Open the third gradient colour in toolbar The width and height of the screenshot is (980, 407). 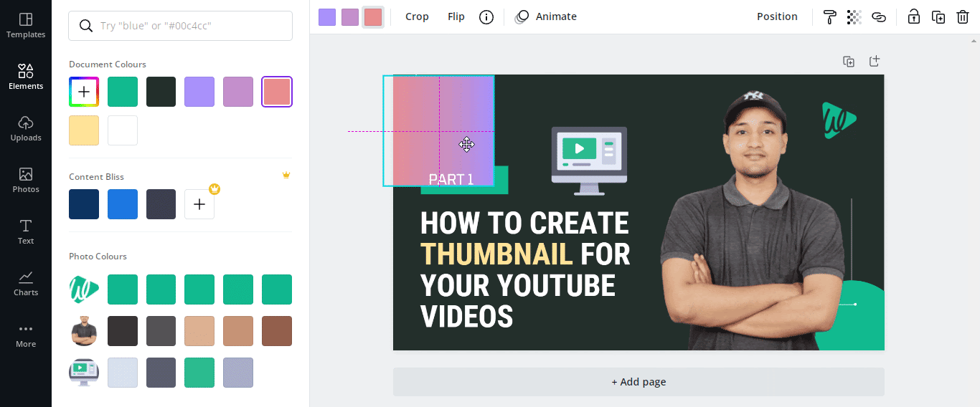coord(373,17)
